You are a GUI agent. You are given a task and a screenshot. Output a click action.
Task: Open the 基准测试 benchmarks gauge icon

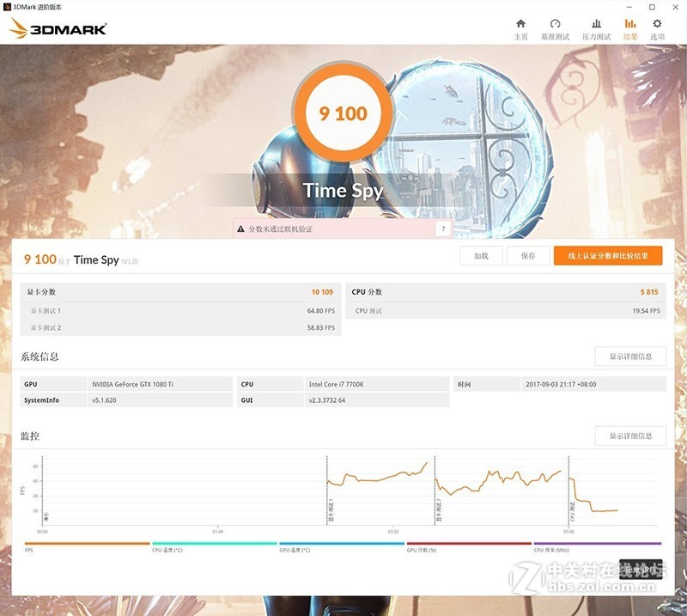coord(555,29)
